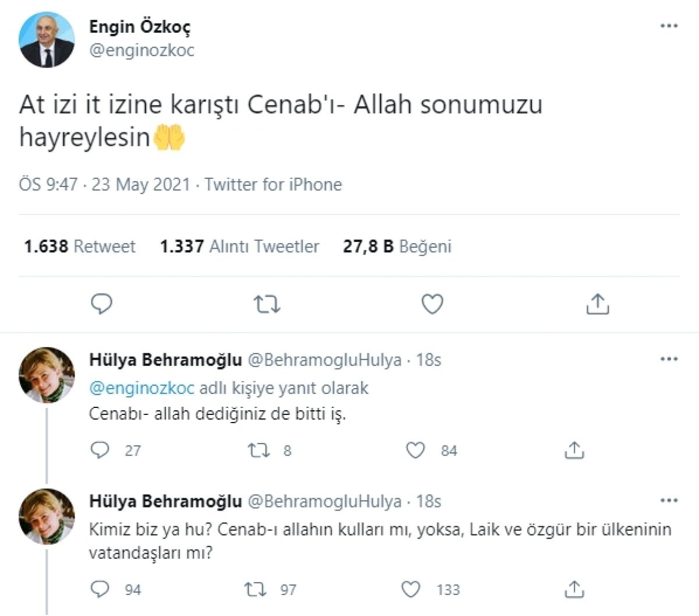Viewport: 699px width, 616px height.
Task: View the 27,8 B Beğeni list
Action: 397,247
